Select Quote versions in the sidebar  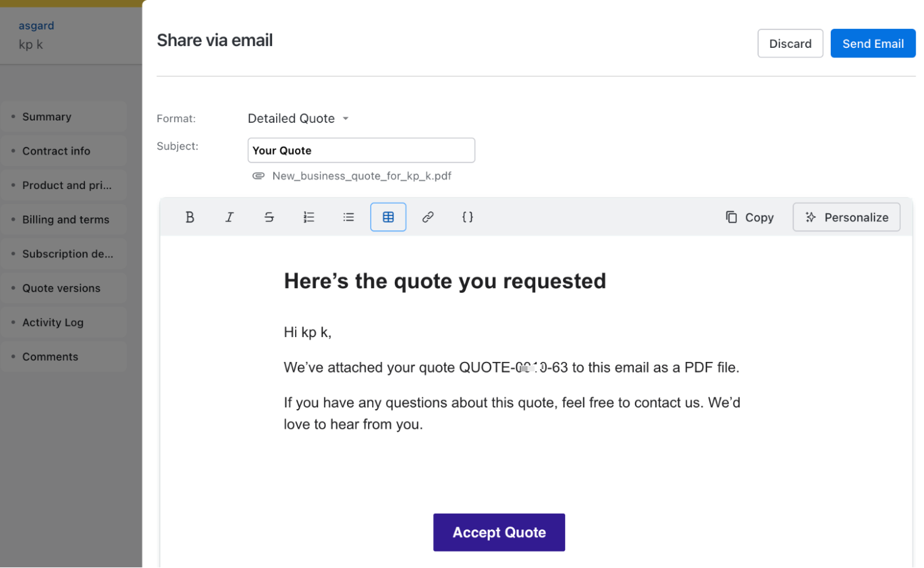click(x=61, y=288)
